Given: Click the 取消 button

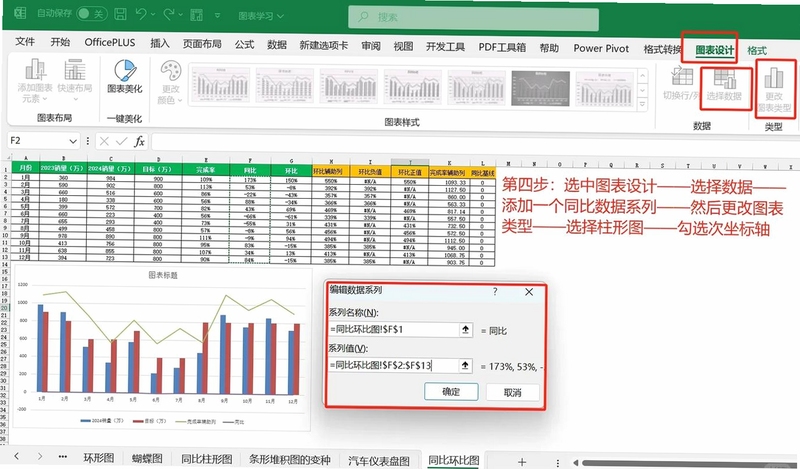Looking at the screenshot, I should click(x=513, y=392).
